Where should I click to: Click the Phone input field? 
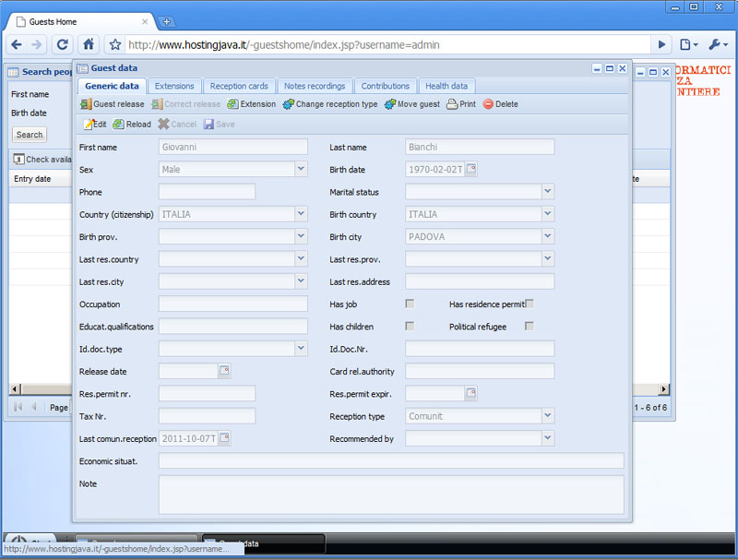click(x=207, y=192)
